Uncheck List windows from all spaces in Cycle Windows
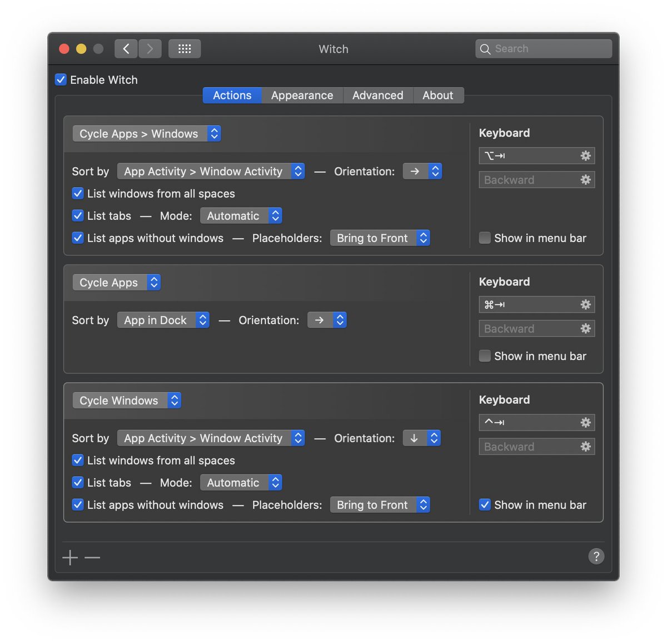Image resolution: width=667 pixels, height=644 pixels. 78,460
